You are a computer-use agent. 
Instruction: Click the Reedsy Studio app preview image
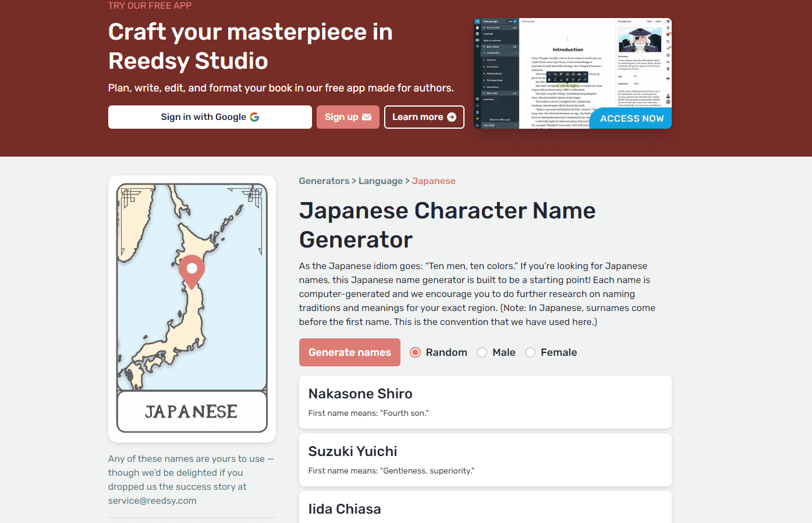click(573, 73)
